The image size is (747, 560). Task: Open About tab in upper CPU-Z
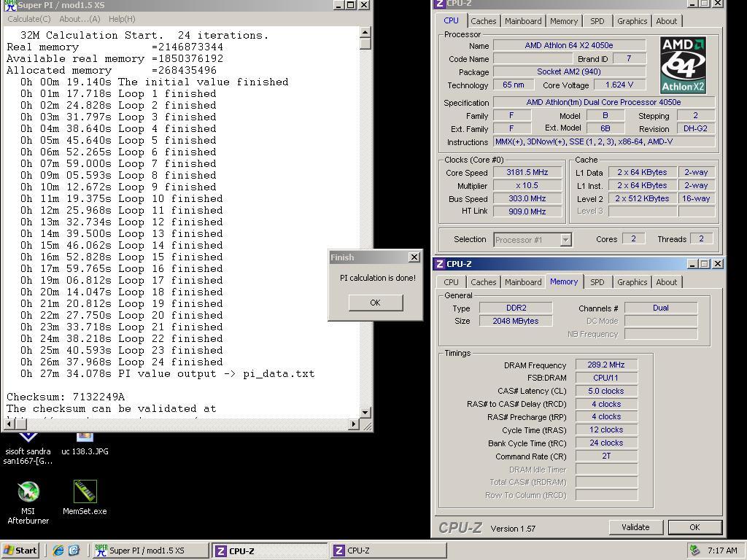coord(667,21)
